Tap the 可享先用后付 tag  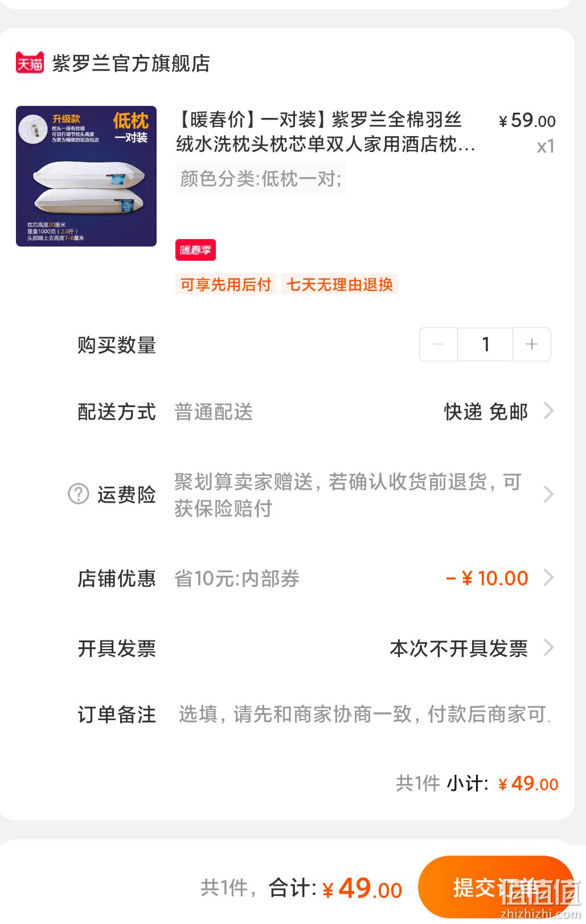pyautogui.click(x=226, y=284)
